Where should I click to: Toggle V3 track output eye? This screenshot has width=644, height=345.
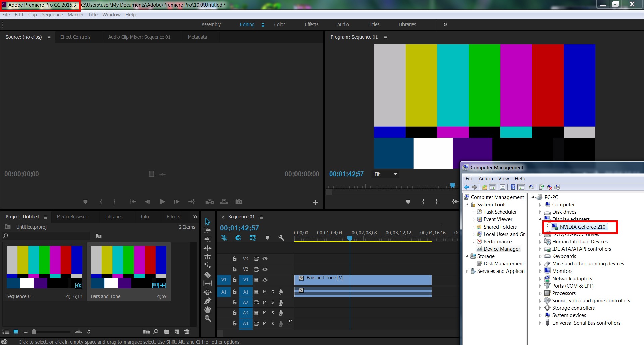[265, 259]
